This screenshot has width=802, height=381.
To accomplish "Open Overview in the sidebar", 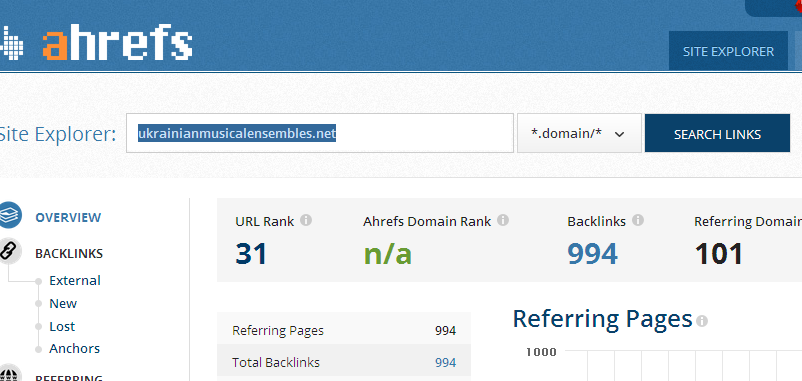I will (x=68, y=217).
